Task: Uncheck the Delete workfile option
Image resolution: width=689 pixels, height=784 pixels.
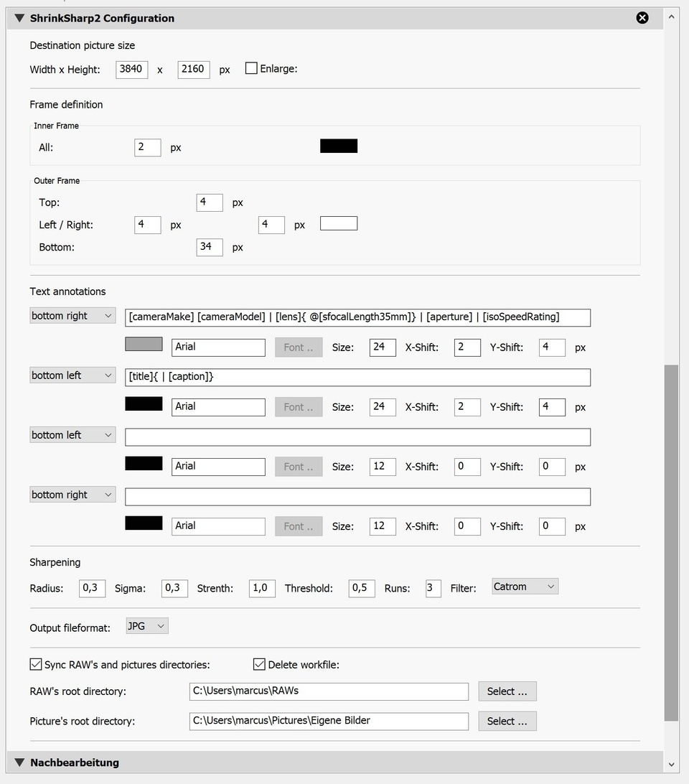Action: coord(259,665)
